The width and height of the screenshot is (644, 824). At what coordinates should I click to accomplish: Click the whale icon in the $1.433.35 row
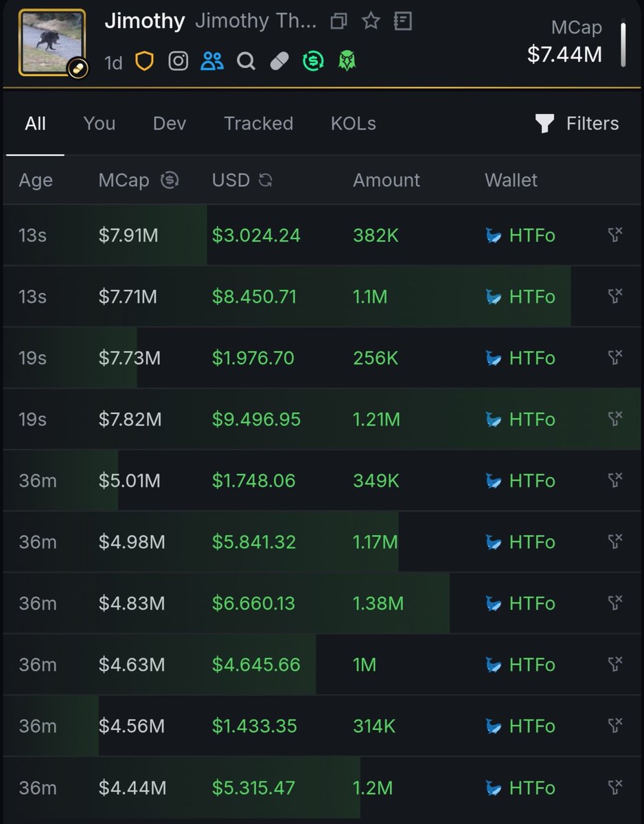pyautogui.click(x=494, y=726)
